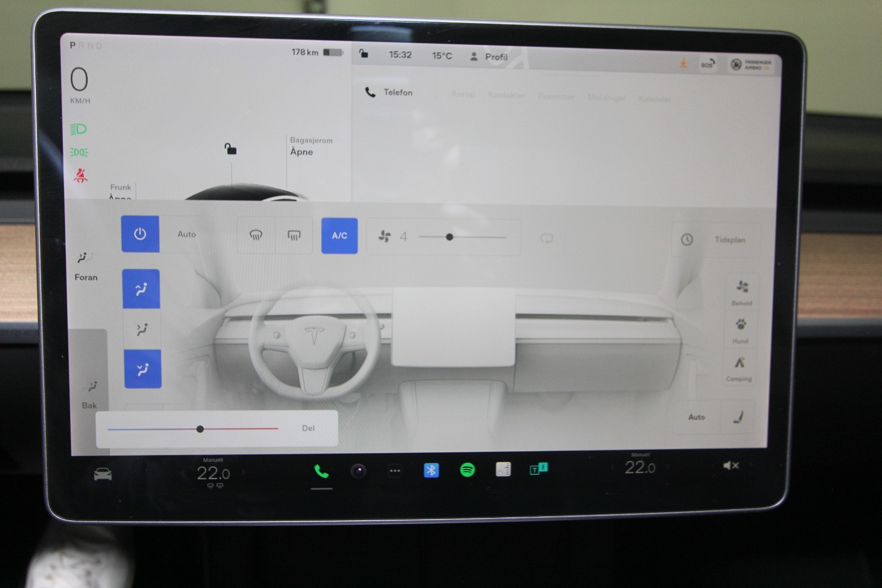
Task: Open the Anrop calls tab
Action: tap(463, 94)
